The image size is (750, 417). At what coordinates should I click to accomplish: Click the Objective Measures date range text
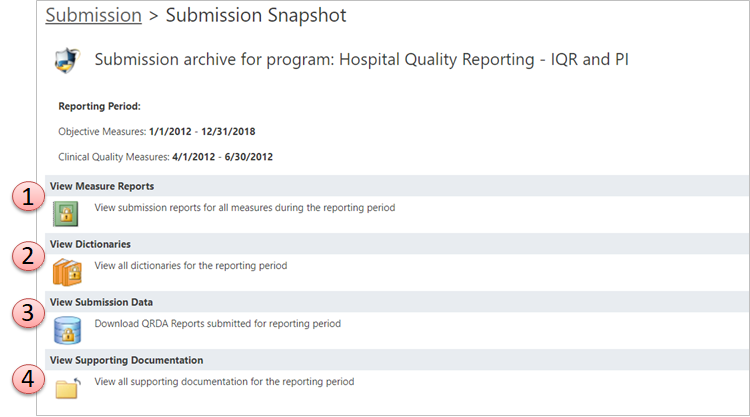[x=202, y=132]
